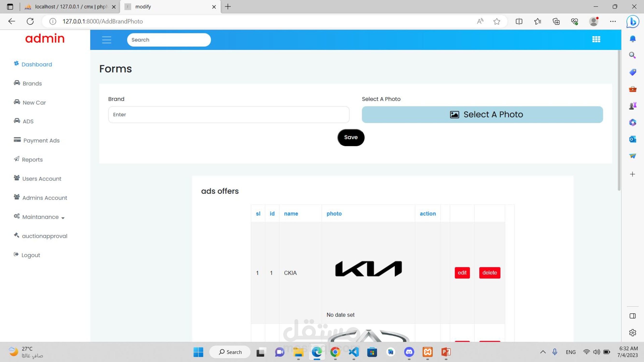
Task: Click the Brands car icon in sidebar
Action: pos(17,83)
